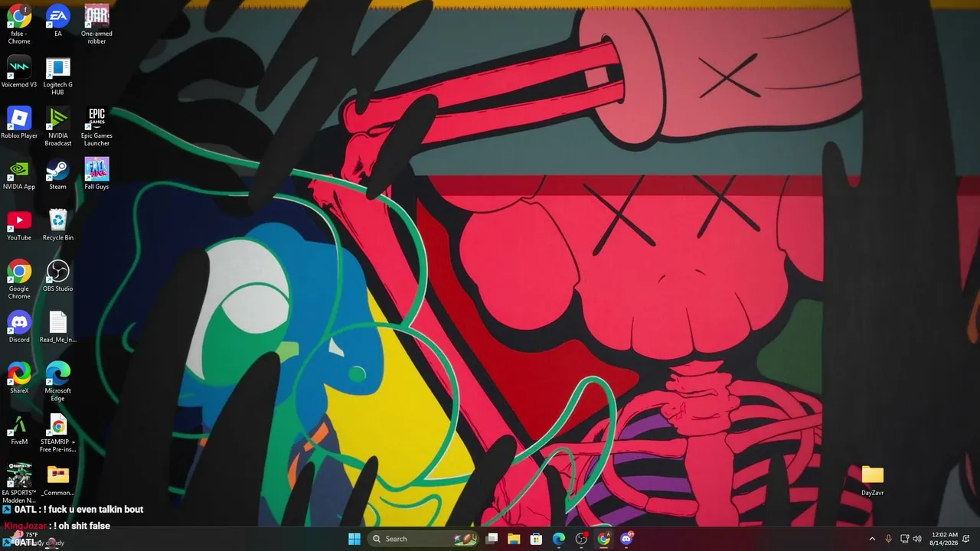Open Logitech G HUB shortcut
Image resolution: width=980 pixels, height=551 pixels.
coord(58,76)
